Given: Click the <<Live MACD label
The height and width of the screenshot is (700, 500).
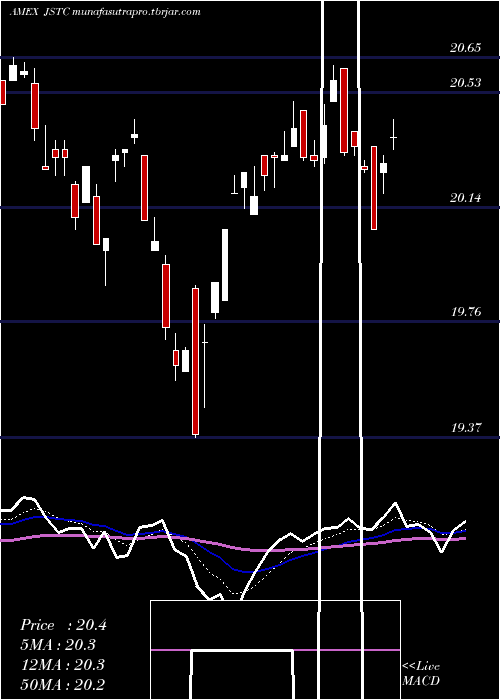Looking at the screenshot, I should pyautogui.click(x=421, y=673).
